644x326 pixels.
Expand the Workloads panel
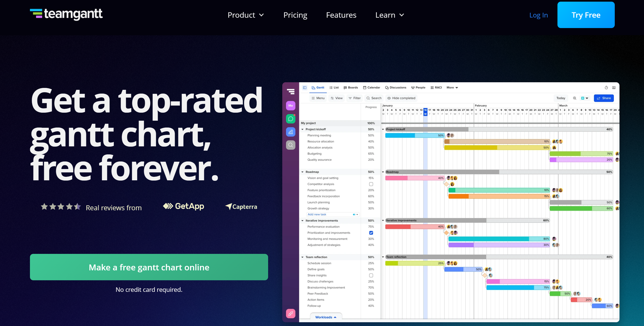[x=326, y=317]
